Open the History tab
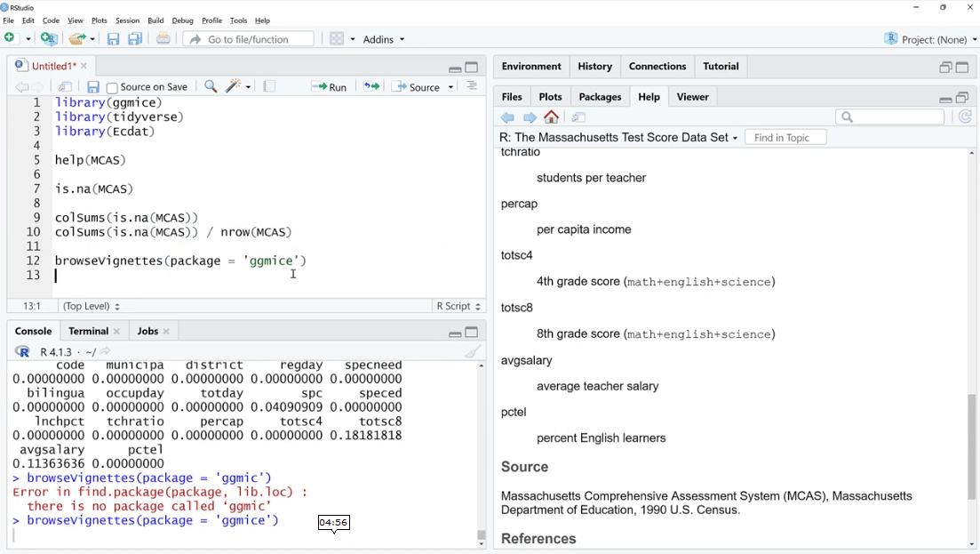Screen dimensions: 980x554 point(594,67)
